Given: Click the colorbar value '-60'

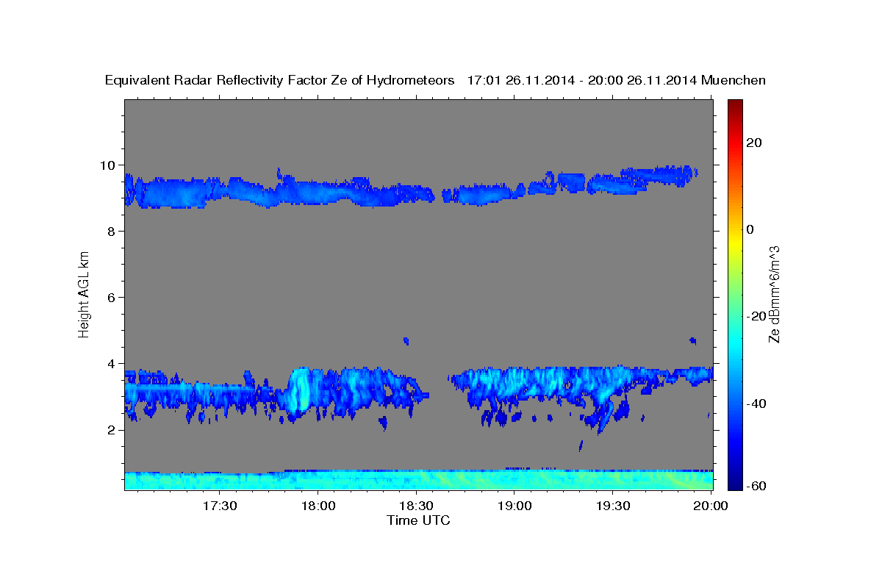Looking at the screenshot, I should pos(757,486).
